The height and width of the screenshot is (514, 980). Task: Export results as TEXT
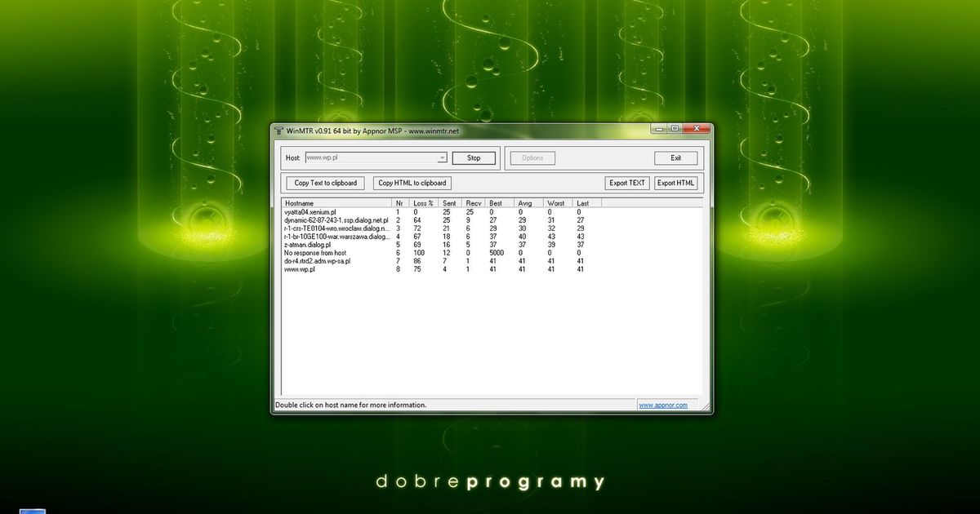tap(626, 183)
